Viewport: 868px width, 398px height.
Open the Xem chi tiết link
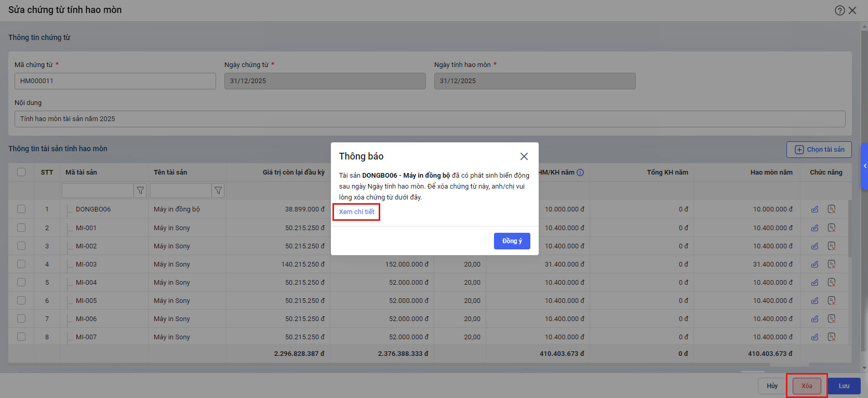356,212
